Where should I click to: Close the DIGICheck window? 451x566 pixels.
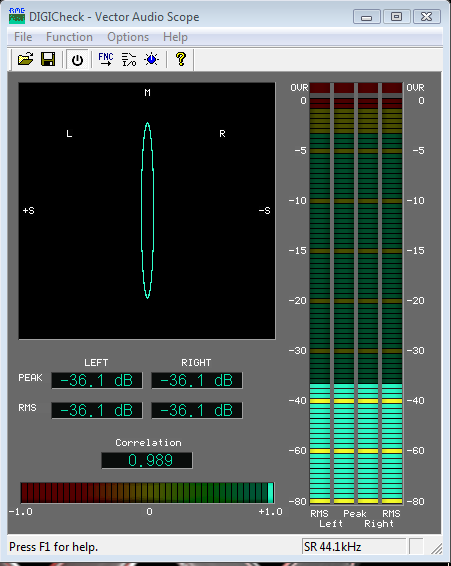[x=426, y=17]
